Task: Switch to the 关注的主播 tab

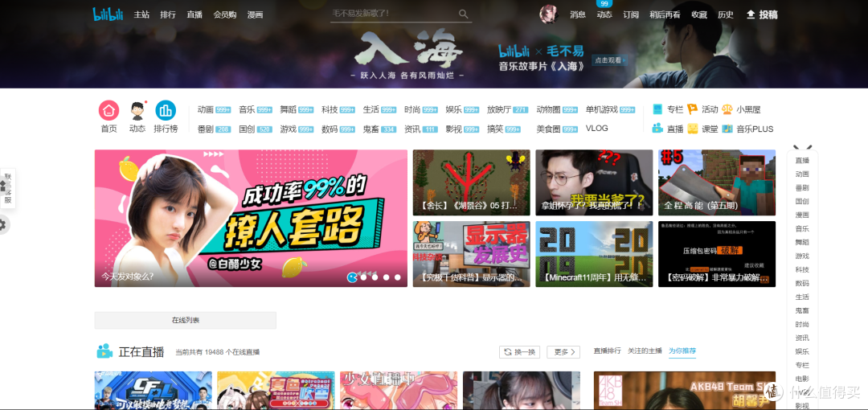Action: (645, 351)
